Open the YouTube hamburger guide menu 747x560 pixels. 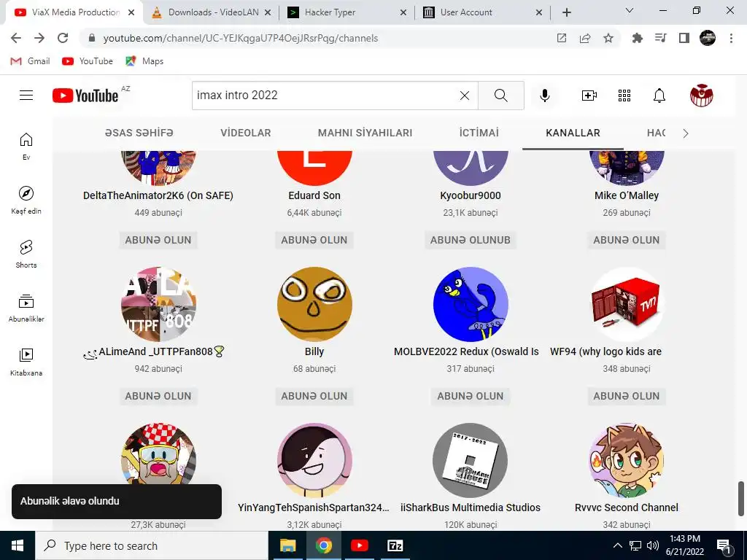point(26,96)
